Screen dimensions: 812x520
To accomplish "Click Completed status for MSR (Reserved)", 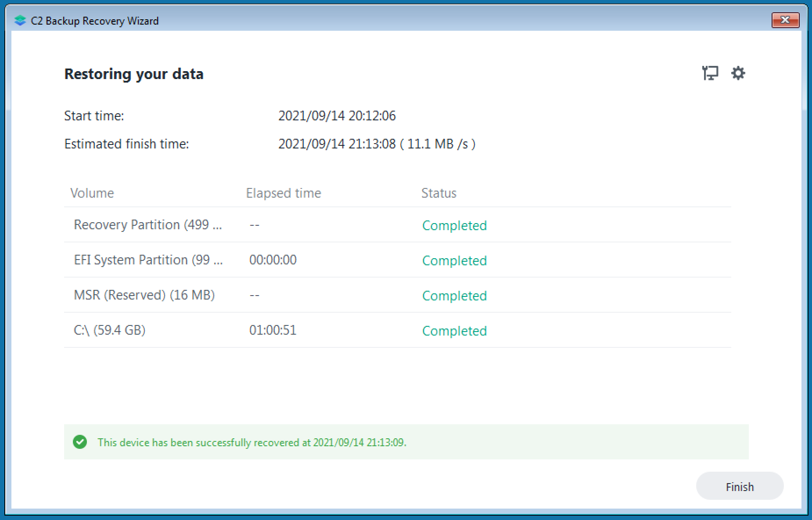I will tap(454, 296).
